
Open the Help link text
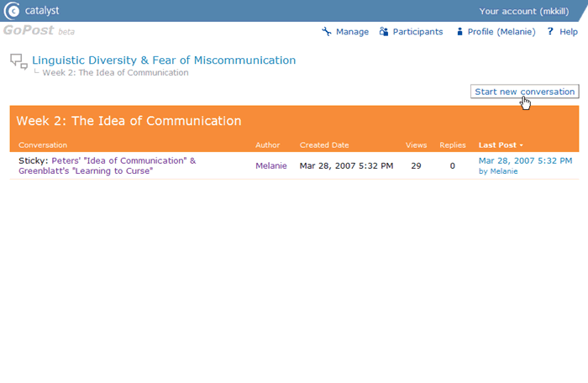pos(568,32)
